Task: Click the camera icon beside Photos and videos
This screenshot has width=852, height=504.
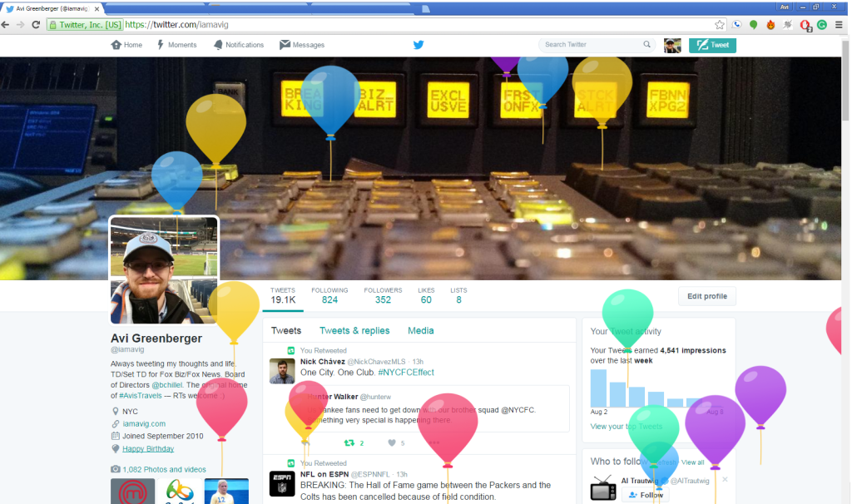Action: (x=114, y=468)
